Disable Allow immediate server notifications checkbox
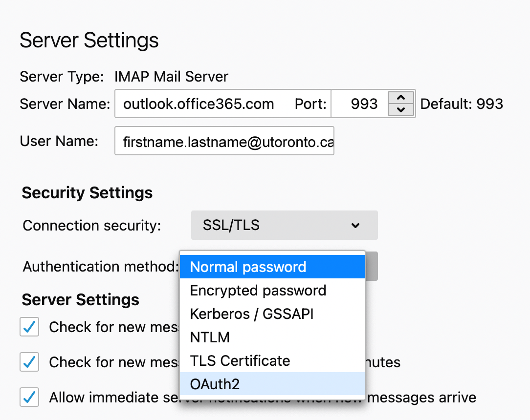The width and height of the screenshot is (530, 420). (x=29, y=397)
